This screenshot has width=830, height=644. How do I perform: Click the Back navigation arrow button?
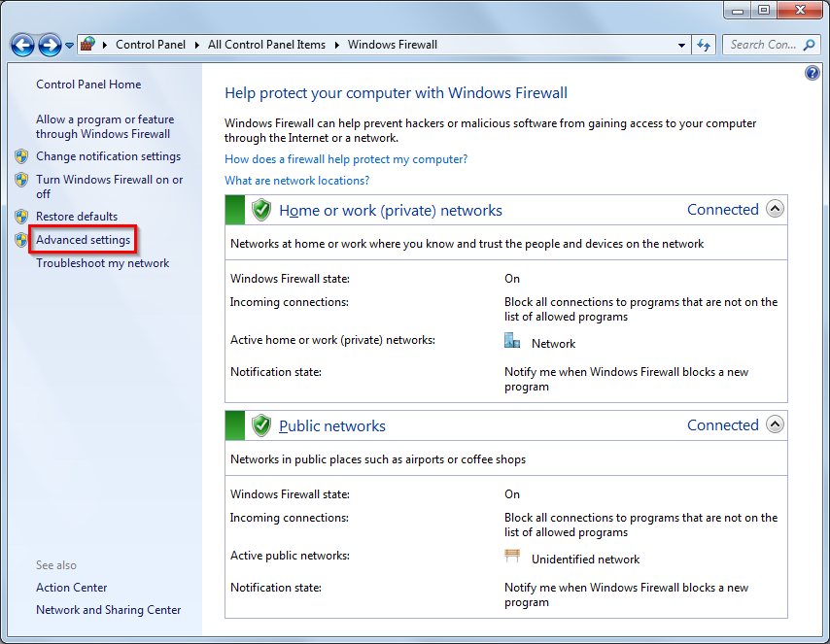(23, 45)
